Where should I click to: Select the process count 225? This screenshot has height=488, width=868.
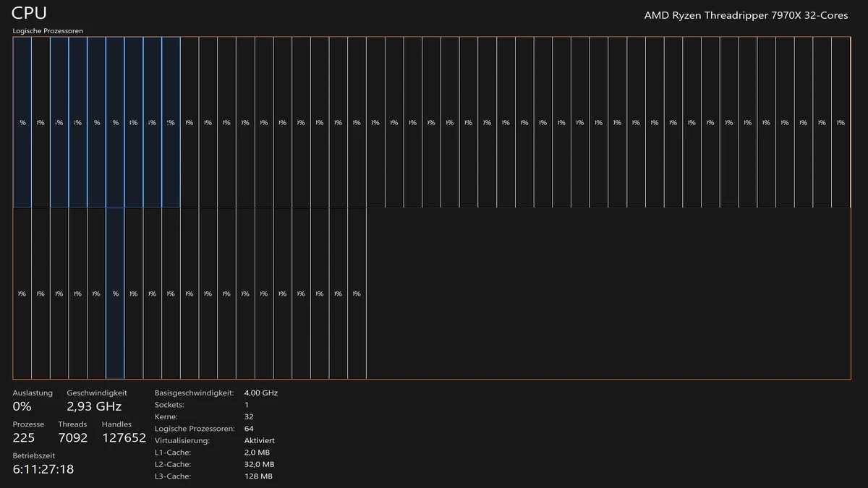[24, 438]
